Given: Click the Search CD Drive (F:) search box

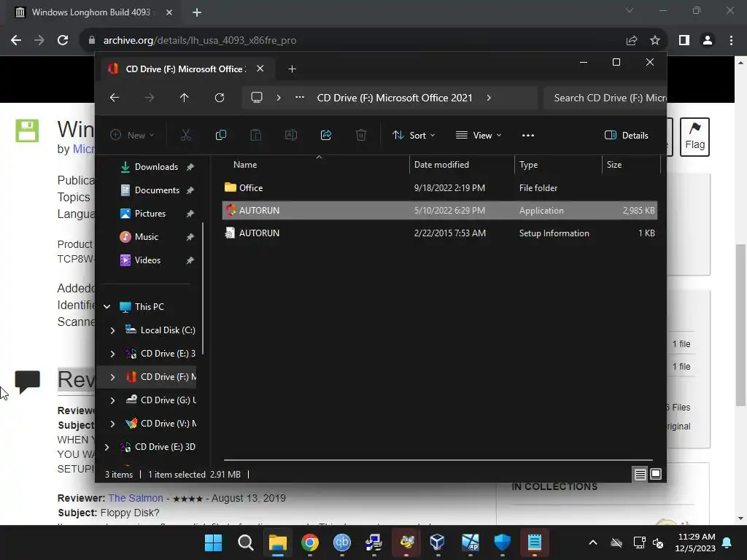Looking at the screenshot, I should click(x=605, y=98).
